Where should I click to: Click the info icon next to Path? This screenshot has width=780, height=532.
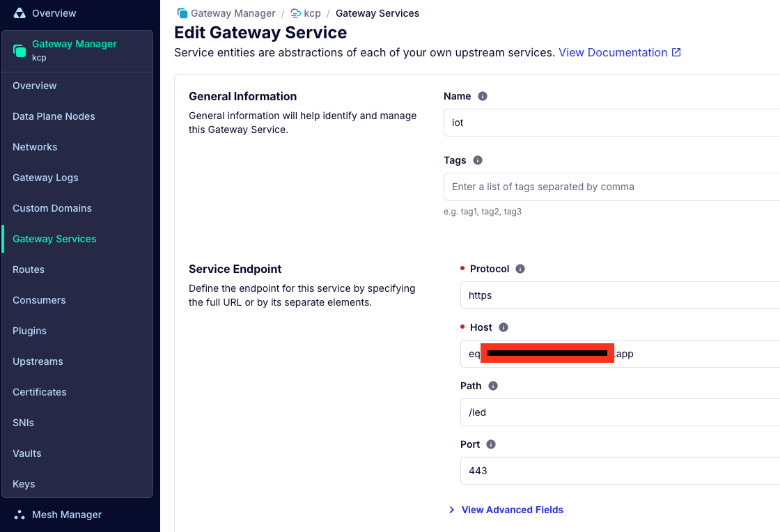[493, 386]
